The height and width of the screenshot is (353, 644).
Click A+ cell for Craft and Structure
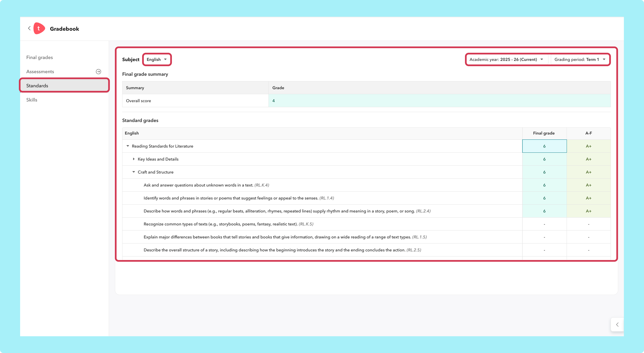pyautogui.click(x=589, y=172)
